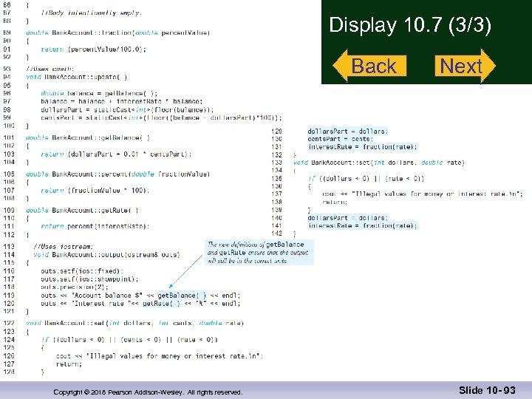
Task: Click line 140 'dollarsPart = dollars;'
Action: 347,218
